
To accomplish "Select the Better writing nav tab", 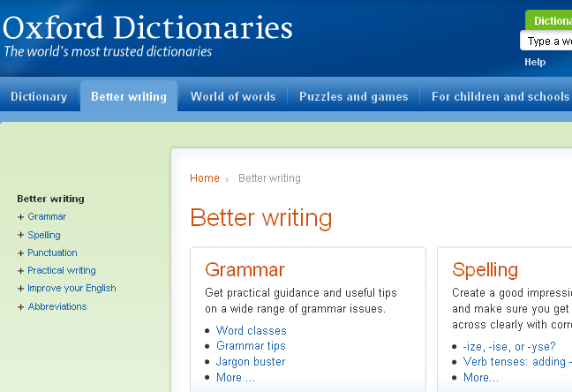I will tap(129, 96).
